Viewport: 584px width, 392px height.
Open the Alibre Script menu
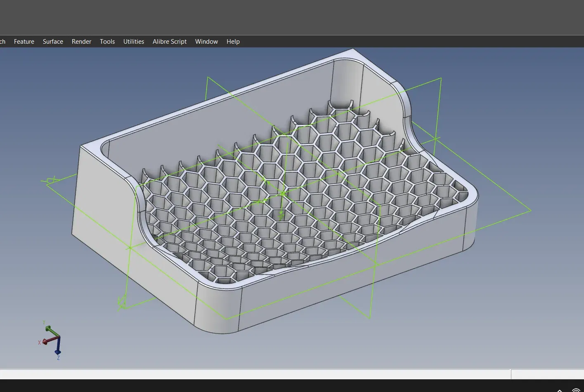(x=170, y=42)
